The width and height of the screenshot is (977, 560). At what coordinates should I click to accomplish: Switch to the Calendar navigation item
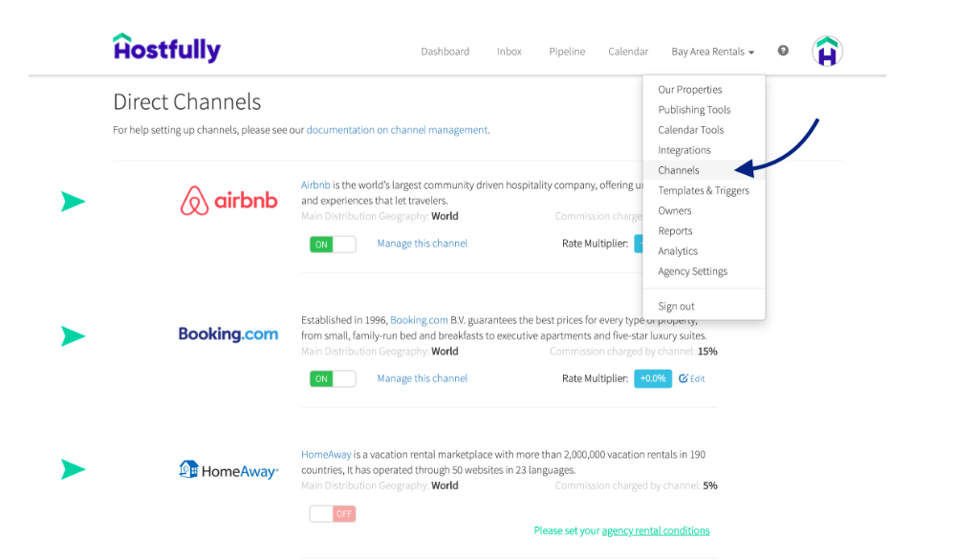coord(628,52)
